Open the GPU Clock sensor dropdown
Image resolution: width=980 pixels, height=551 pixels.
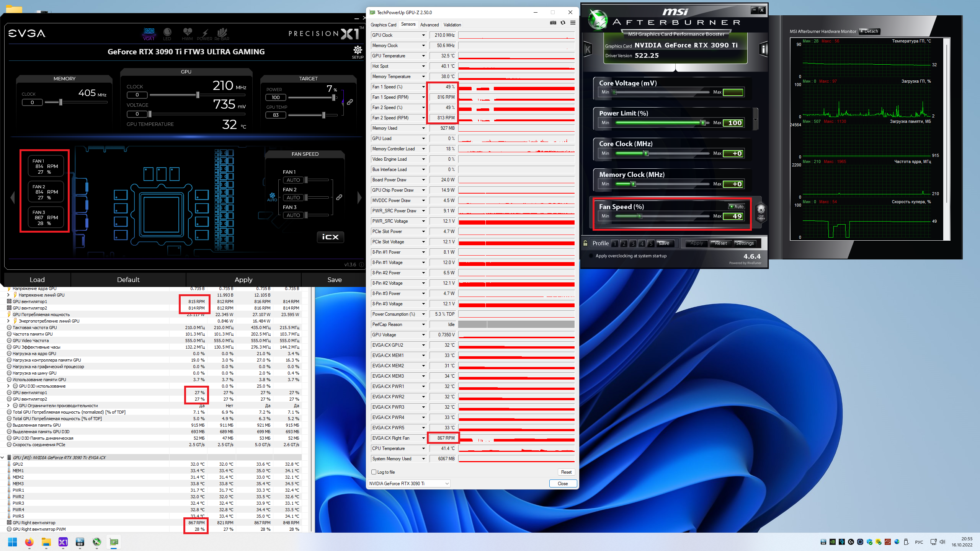tap(423, 35)
